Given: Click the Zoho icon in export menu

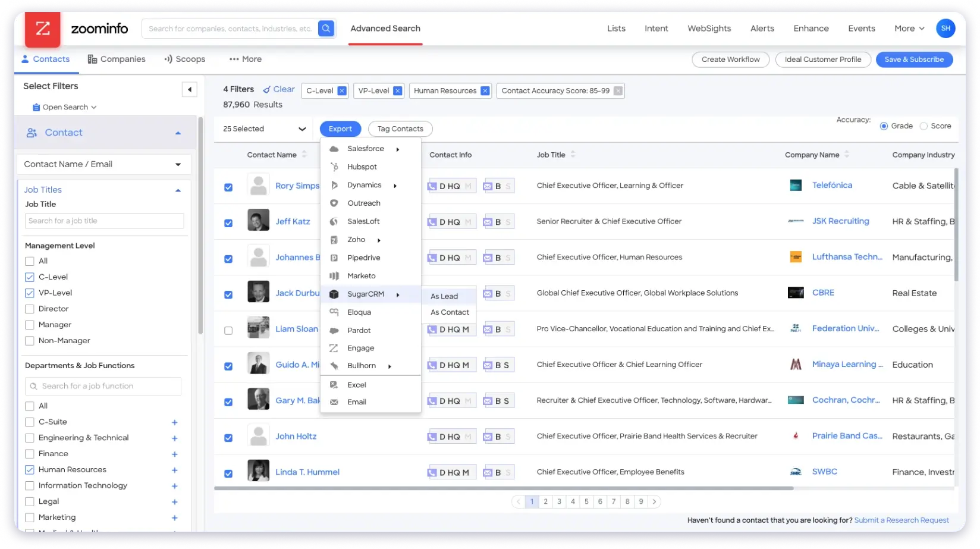Looking at the screenshot, I should (x=334, y=240).
